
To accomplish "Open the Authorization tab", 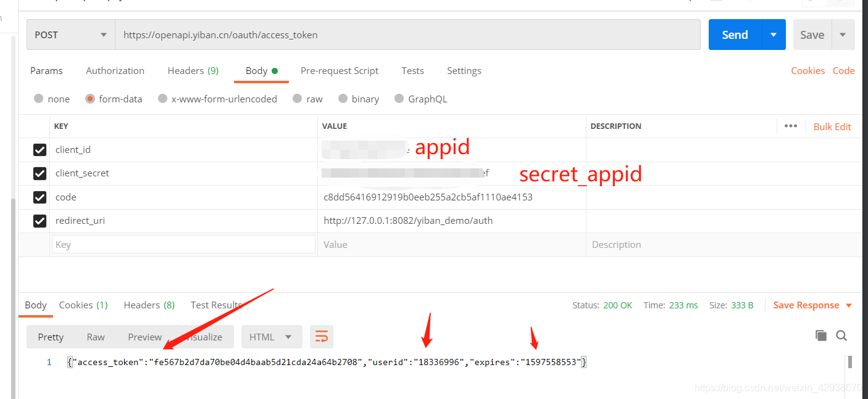I will (115, 70).
